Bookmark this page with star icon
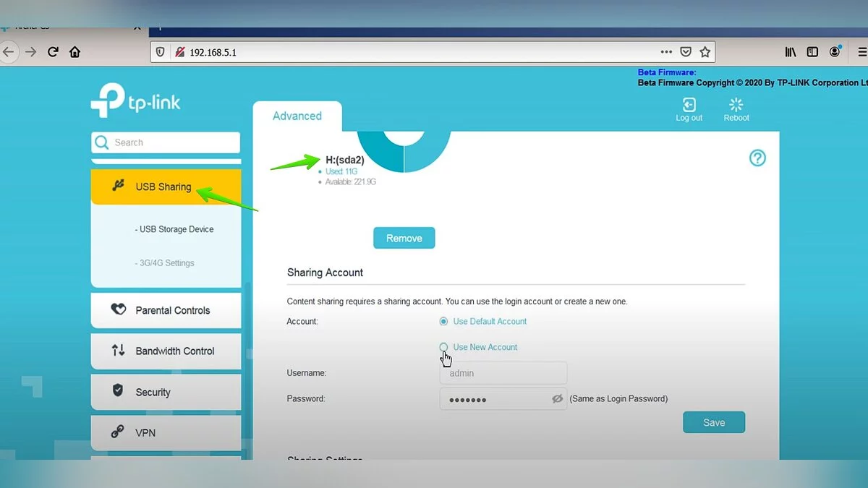 705,52
